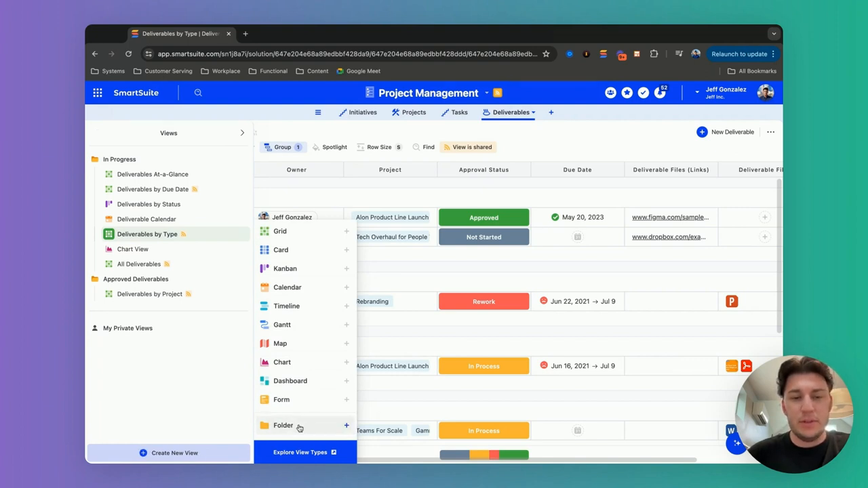Click the red Rework status cell
The width and height of the screenshot is (868, 488).
click(484, 302)
